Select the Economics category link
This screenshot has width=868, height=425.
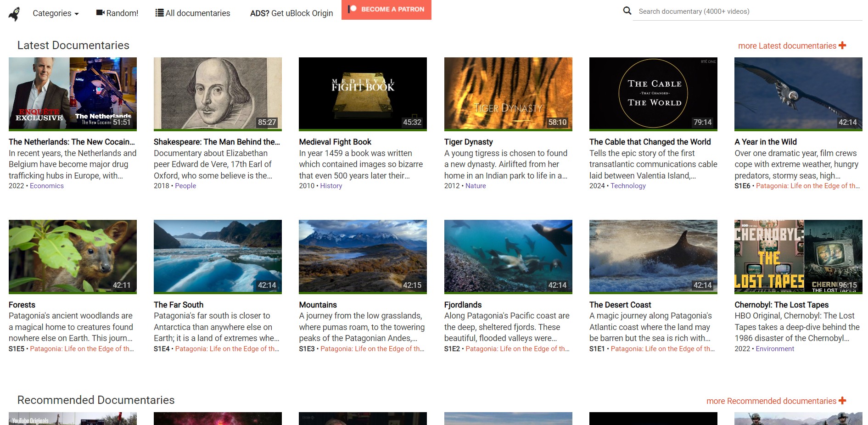pos(47,186)
